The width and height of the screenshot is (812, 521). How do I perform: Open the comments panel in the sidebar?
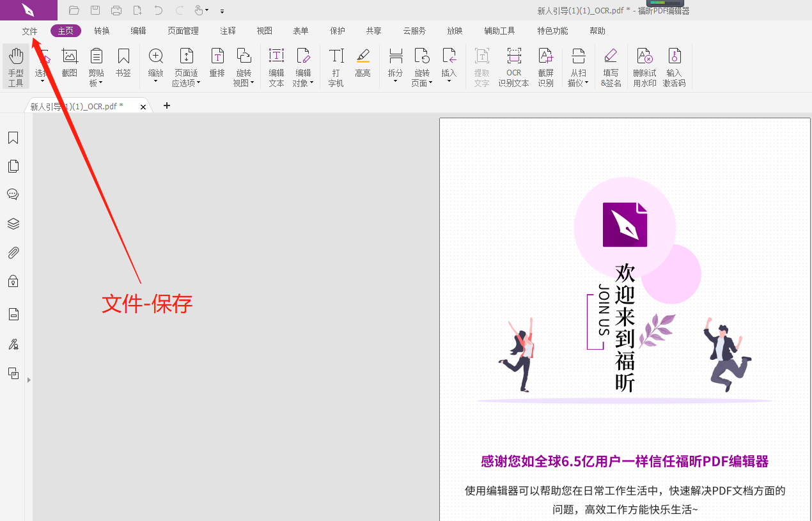tap(13, 194)
